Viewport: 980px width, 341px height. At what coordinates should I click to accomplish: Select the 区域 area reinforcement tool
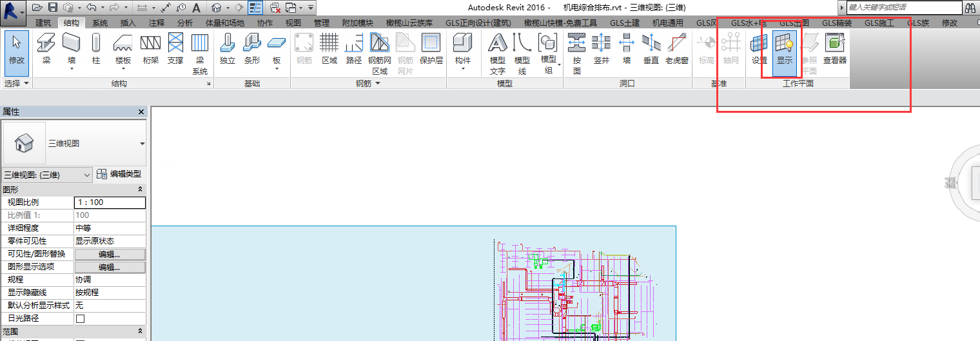tap(329, 50)
